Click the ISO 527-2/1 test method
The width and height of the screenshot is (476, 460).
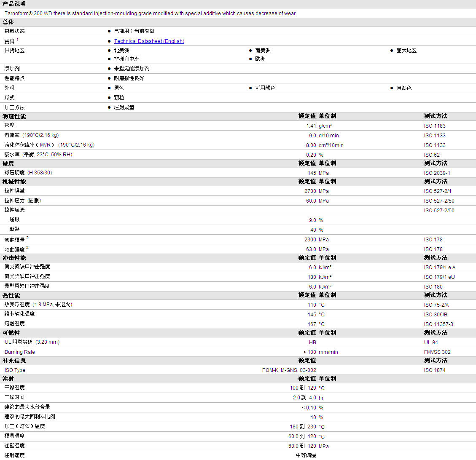click(438, 191)
